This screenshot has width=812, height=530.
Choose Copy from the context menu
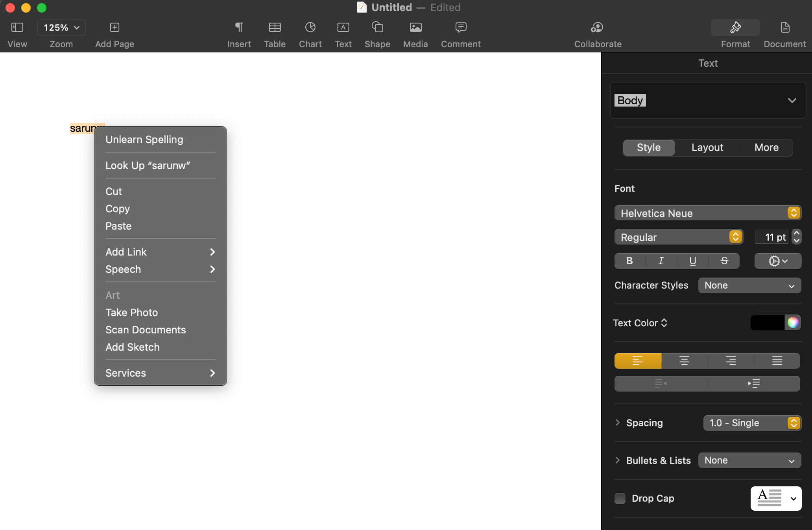(118, 209)
